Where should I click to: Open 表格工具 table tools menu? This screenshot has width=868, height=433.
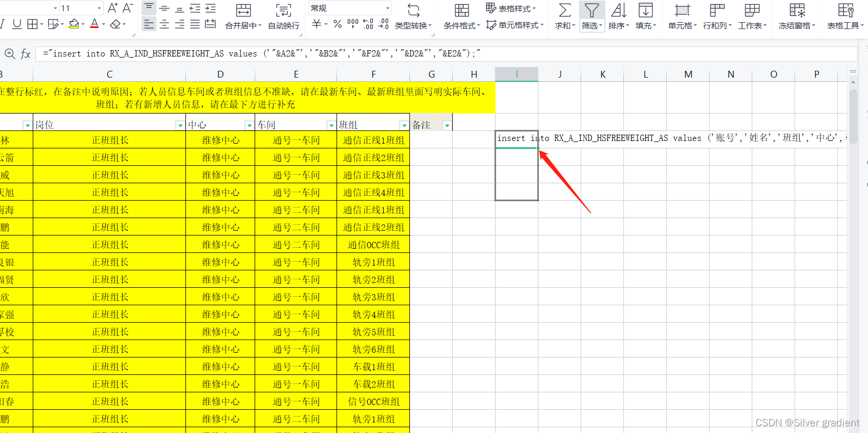coord(845,16)
